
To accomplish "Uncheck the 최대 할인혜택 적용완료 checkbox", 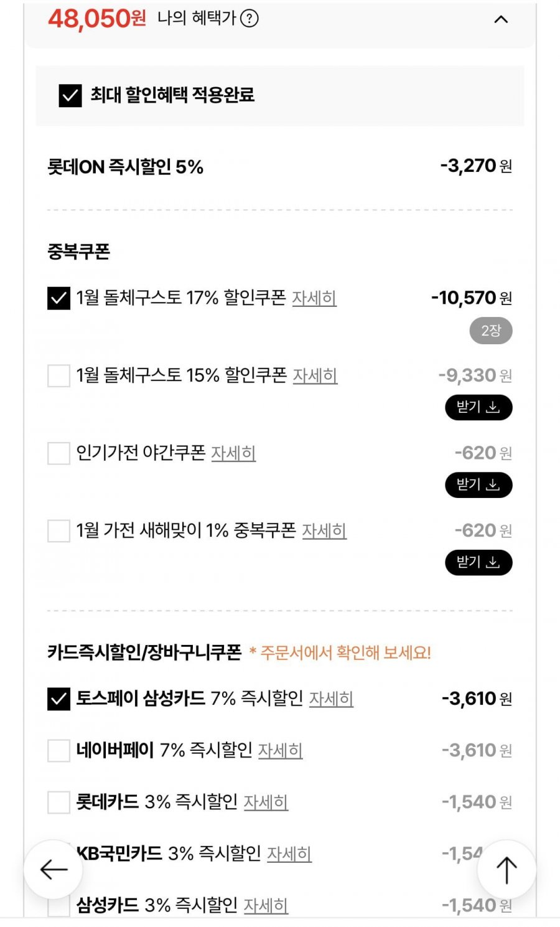I will click(x=70, y=96).
